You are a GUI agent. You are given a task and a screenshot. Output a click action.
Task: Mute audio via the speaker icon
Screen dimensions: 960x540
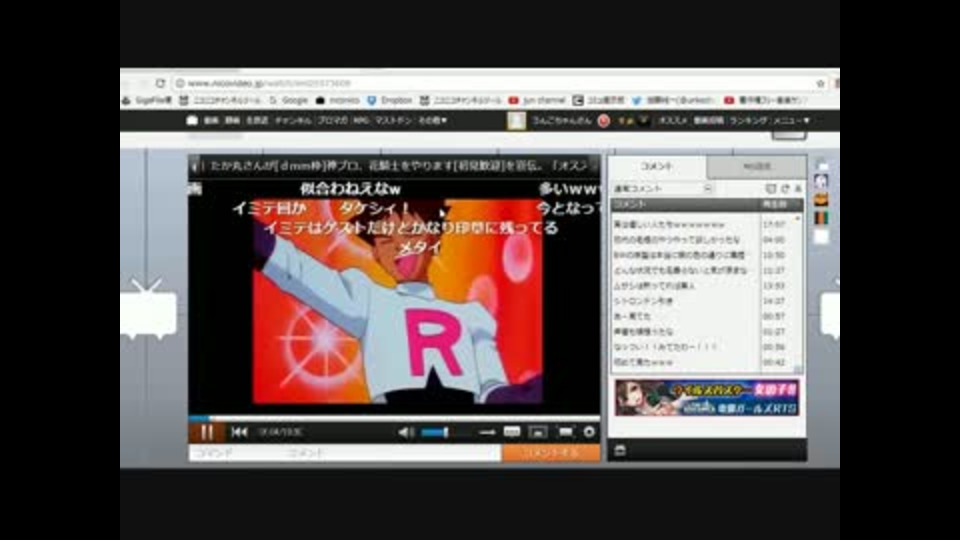(x=405, y=433)
